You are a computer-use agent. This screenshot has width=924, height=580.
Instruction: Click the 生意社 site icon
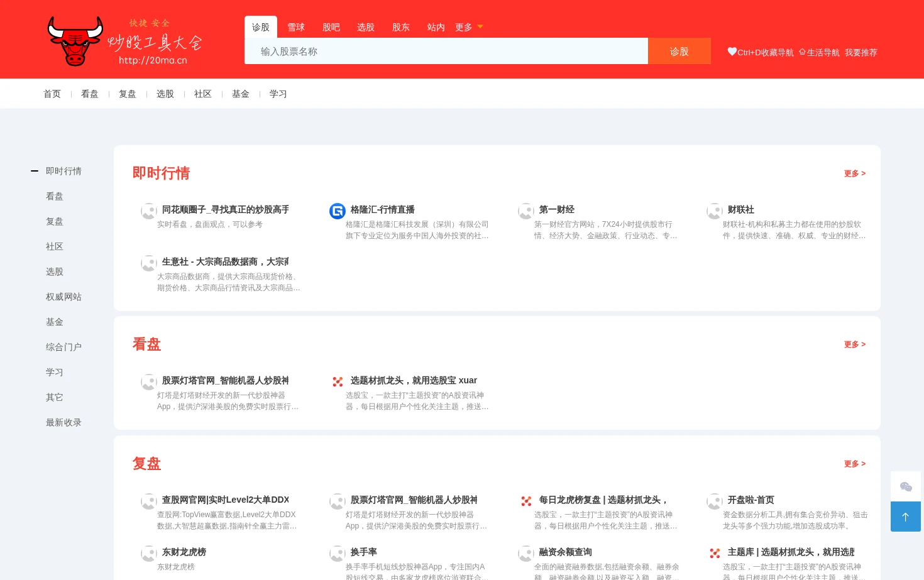point(149,263)
